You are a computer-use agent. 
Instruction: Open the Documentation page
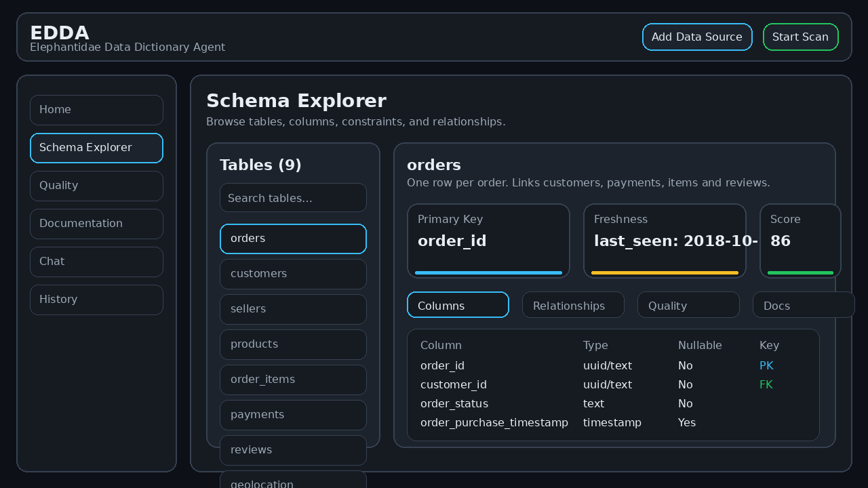96,223
